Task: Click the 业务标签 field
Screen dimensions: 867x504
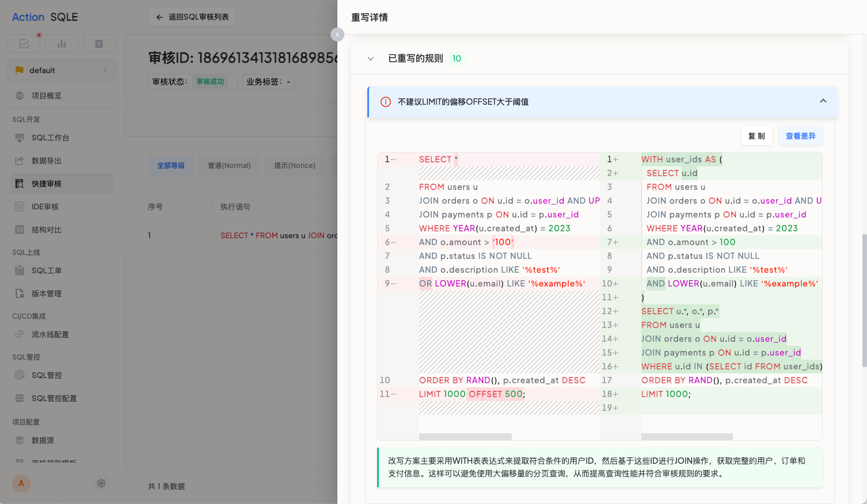Action: click(268, 82)
